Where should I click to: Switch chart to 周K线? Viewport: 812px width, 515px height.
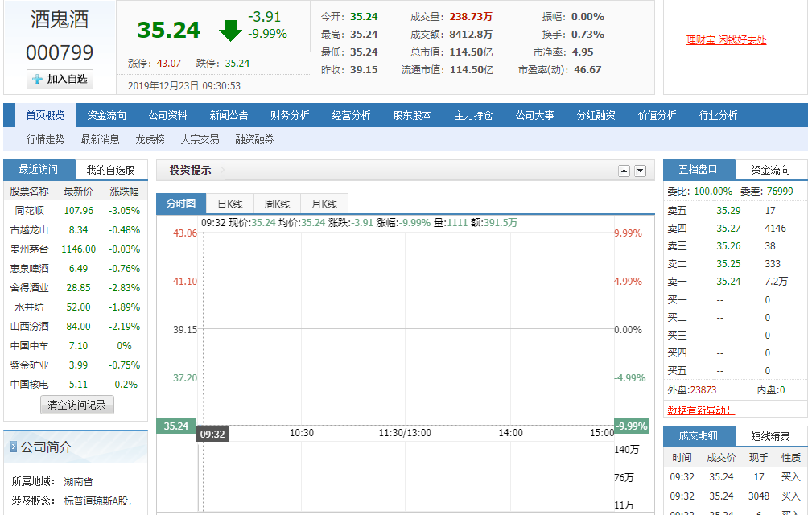coord(277,204)
